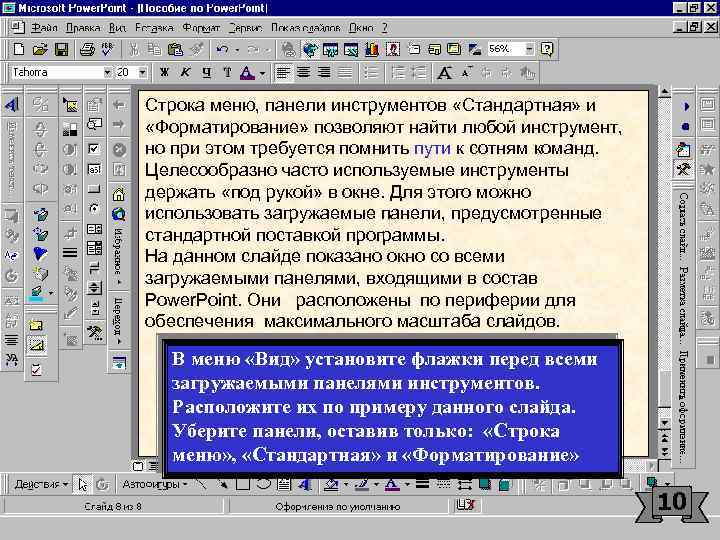Screen dimensions: 720x540
Task: Click the spell status book icon in status bar
Action: point(465,505)
